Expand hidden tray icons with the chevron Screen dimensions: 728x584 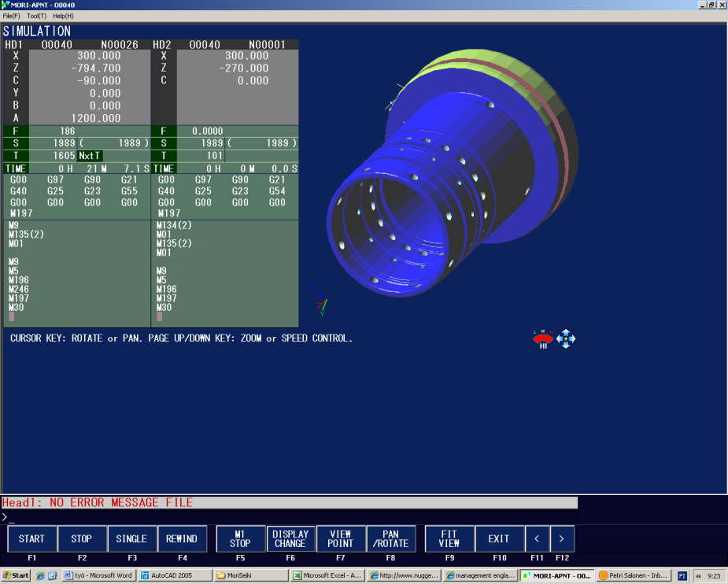coord(698,575)
